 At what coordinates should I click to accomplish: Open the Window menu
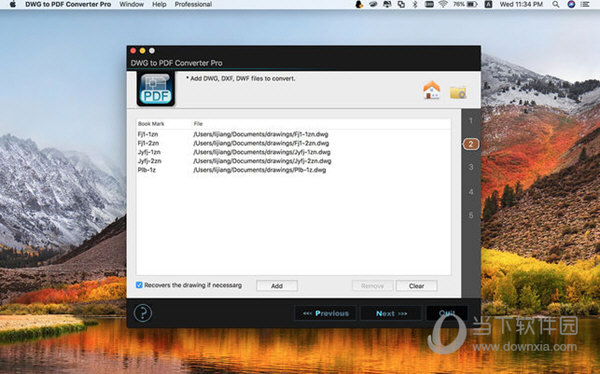[132, 4]
